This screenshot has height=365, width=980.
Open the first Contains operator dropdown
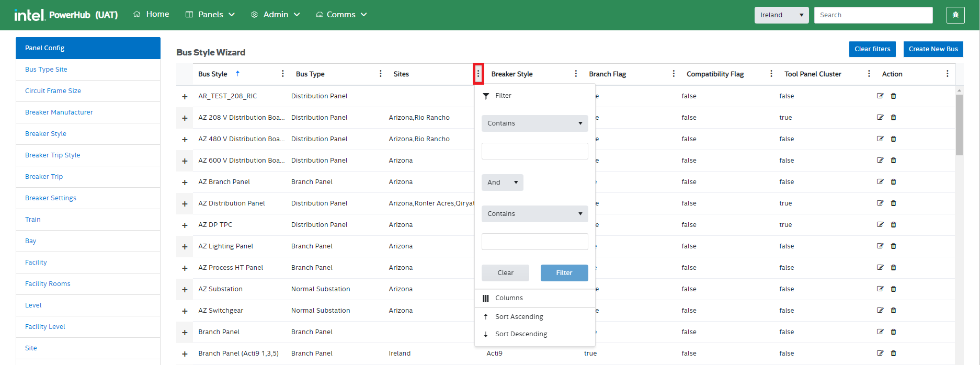534,123
